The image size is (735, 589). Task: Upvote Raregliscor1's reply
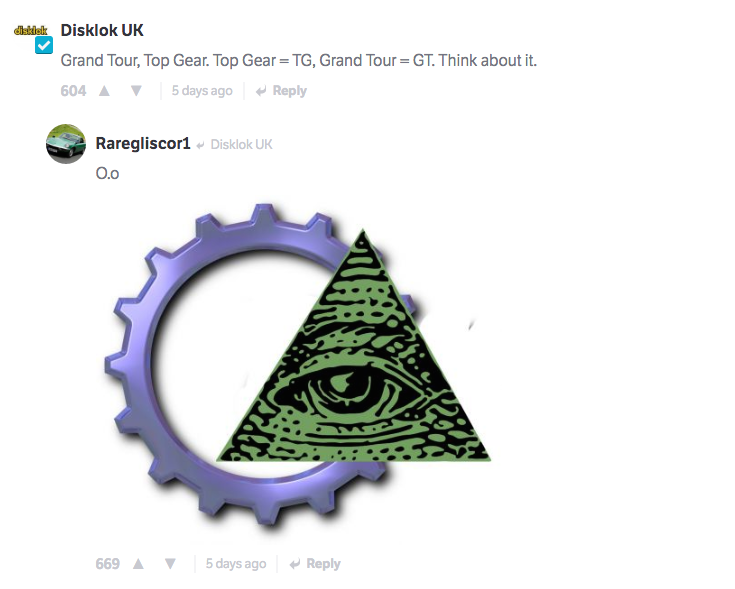point(138,563)
